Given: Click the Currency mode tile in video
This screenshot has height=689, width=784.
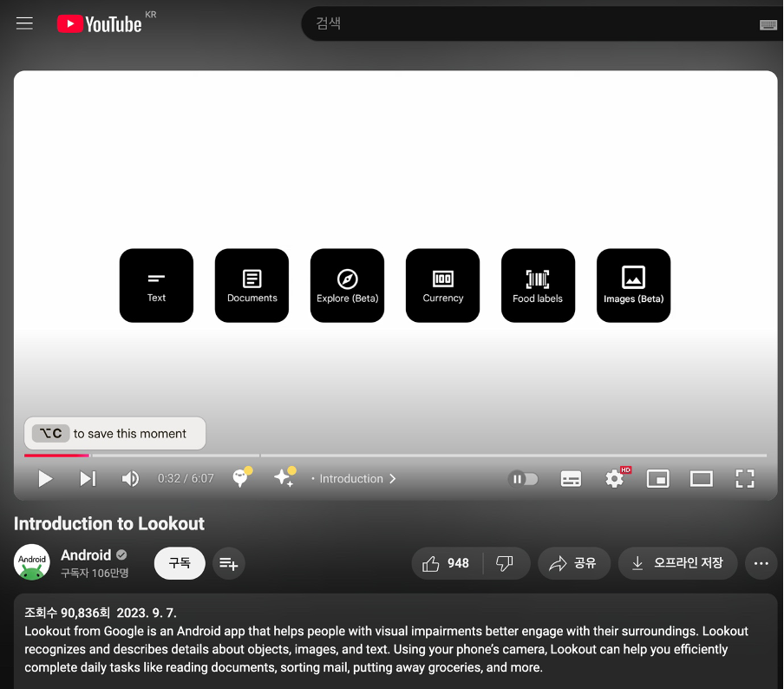Looking at the screenshot, I should [442, 285].
